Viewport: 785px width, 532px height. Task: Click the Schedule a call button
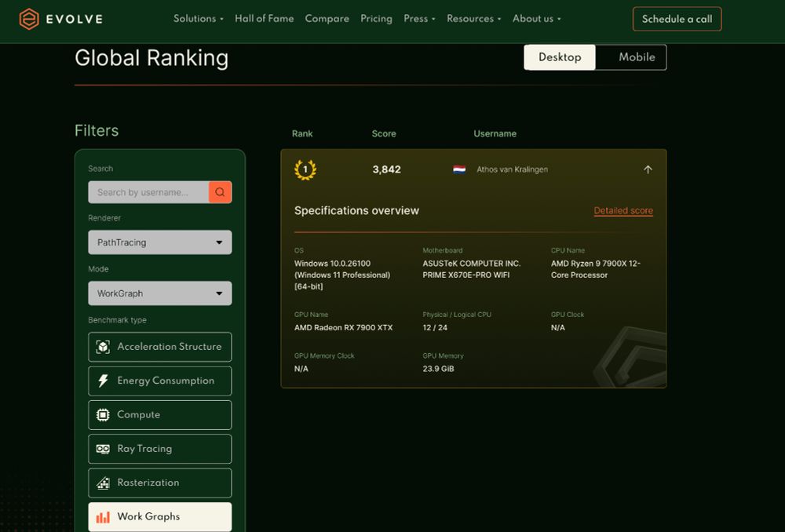pyautogui.click(x=677, y=19)
